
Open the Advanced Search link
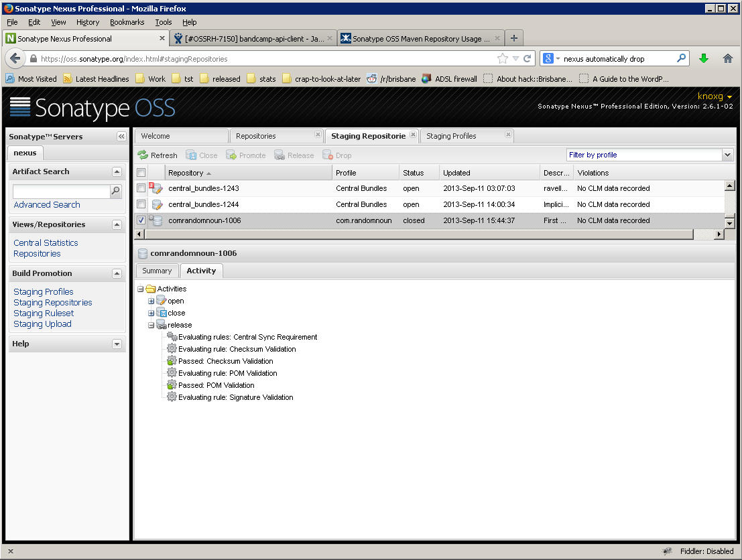click(47, 205)
